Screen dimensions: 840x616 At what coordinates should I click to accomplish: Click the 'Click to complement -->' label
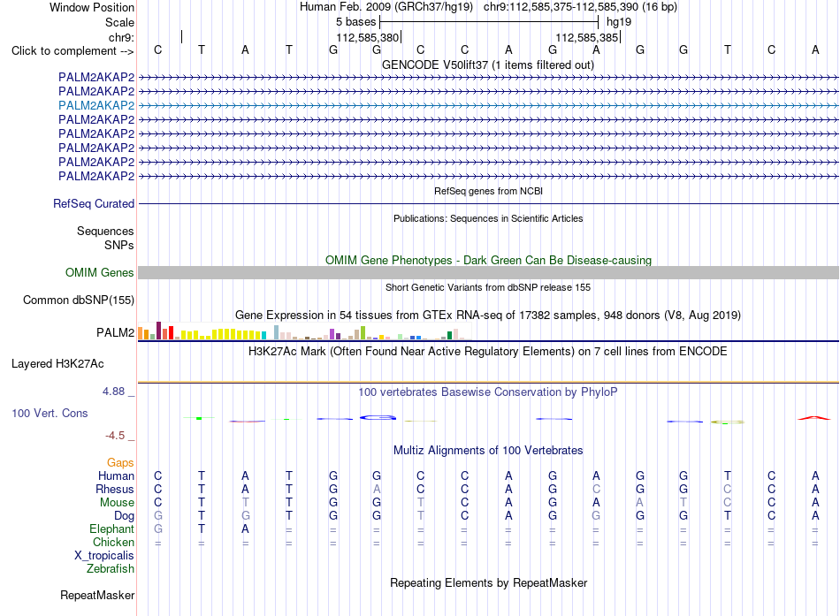(x=73, y=51)
